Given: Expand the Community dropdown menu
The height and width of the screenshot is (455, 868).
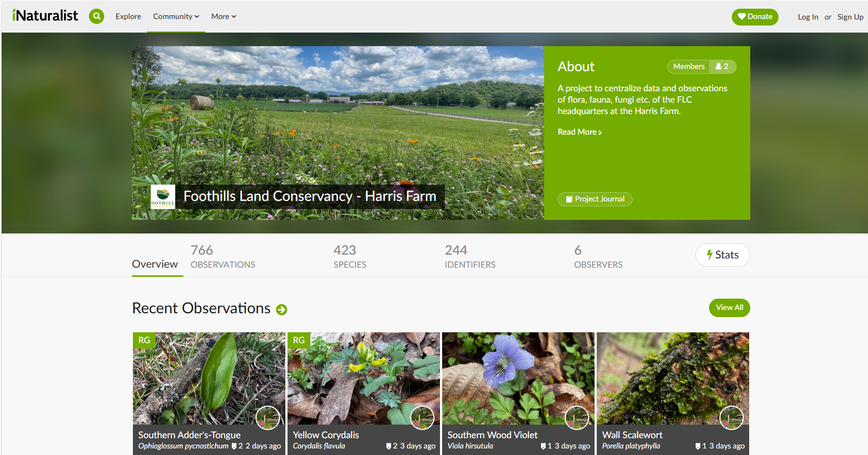Looking at the screenshot, I should point(176,16).
